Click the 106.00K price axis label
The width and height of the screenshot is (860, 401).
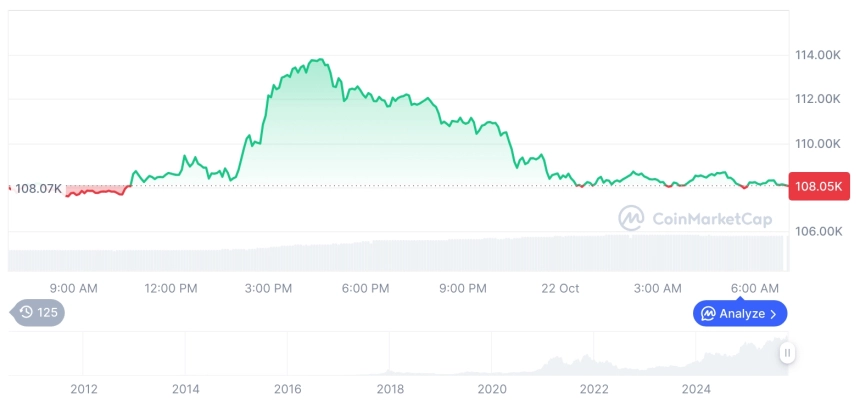point(817,231)
